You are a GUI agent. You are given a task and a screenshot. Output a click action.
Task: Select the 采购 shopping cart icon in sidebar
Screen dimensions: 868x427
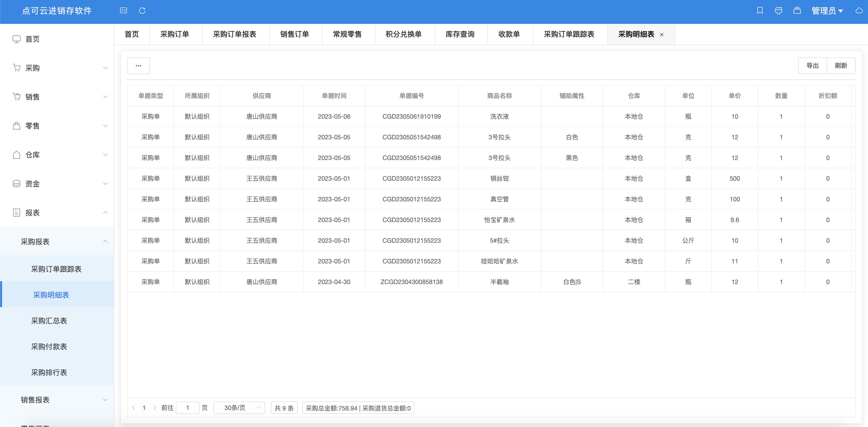pos(17,68)
